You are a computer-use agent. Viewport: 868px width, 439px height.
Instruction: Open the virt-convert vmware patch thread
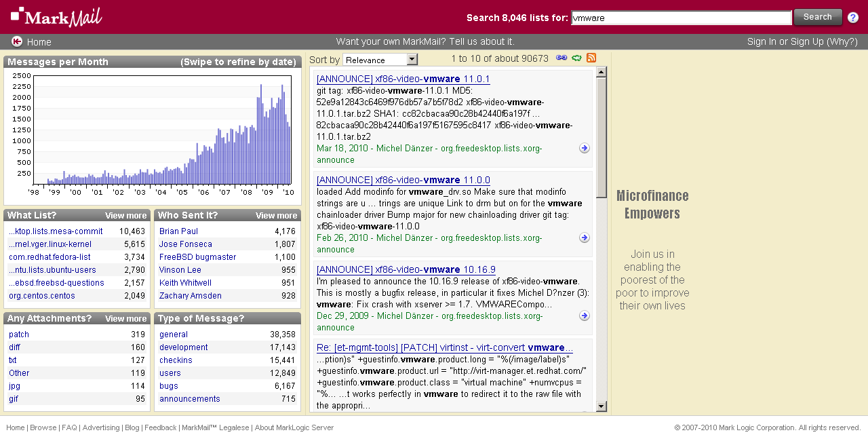coord(445,347)
